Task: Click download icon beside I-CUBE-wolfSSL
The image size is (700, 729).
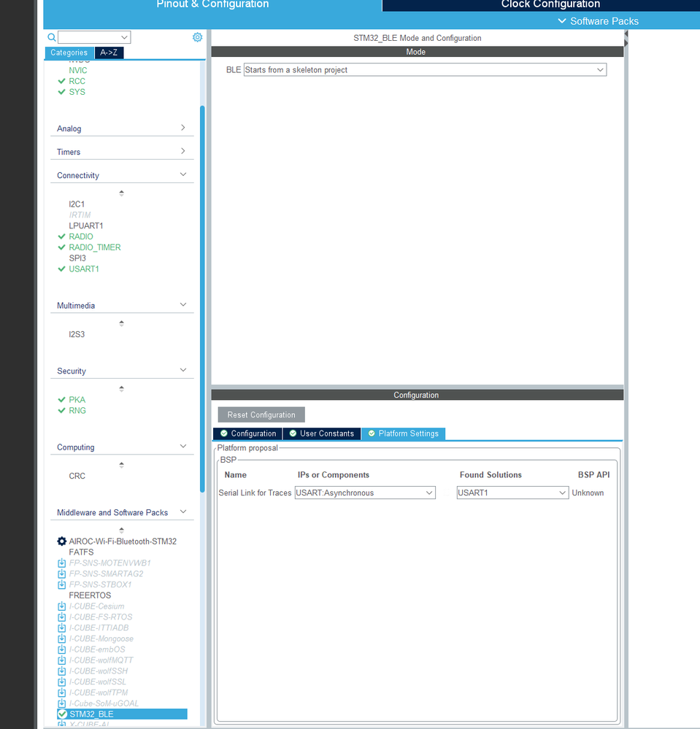Action: pos(61,682)
